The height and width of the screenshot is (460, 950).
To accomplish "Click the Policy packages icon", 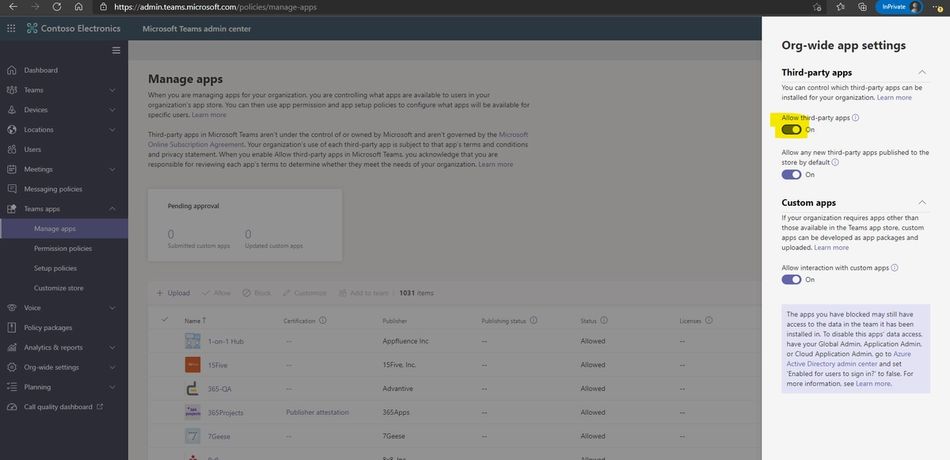I will tap(11, 328).
